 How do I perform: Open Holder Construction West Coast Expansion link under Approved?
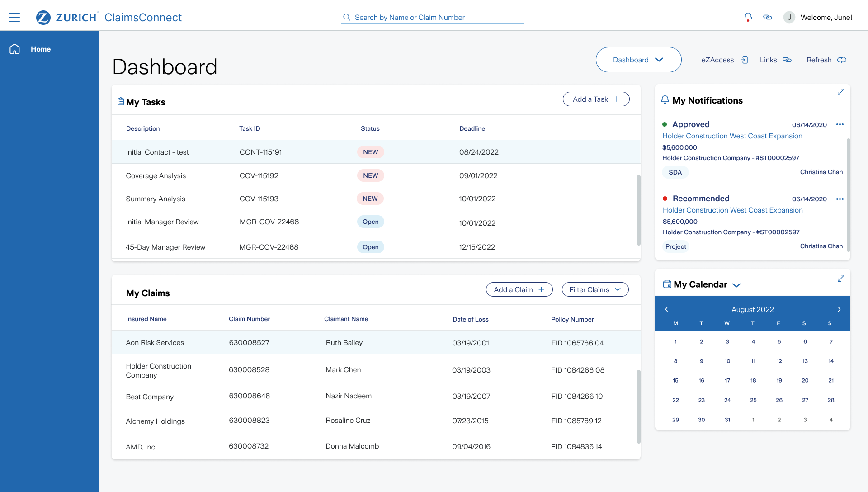click(732, 136)
